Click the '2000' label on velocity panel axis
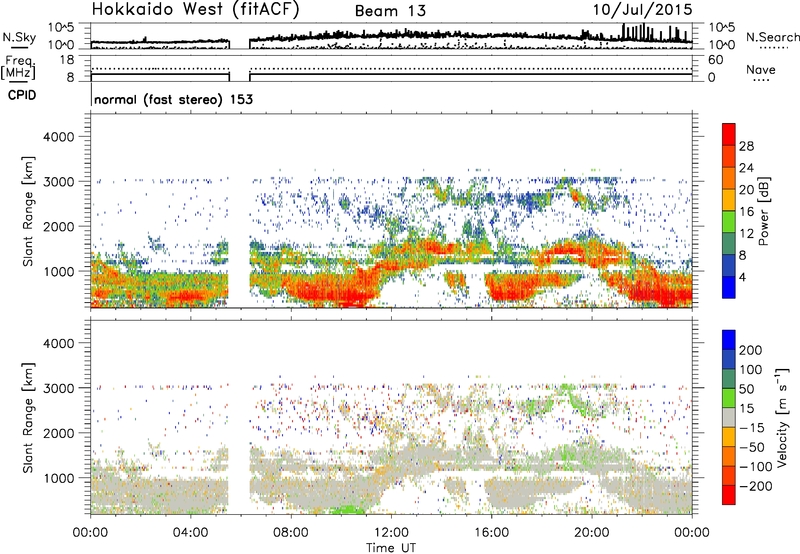 coord(58,433)
